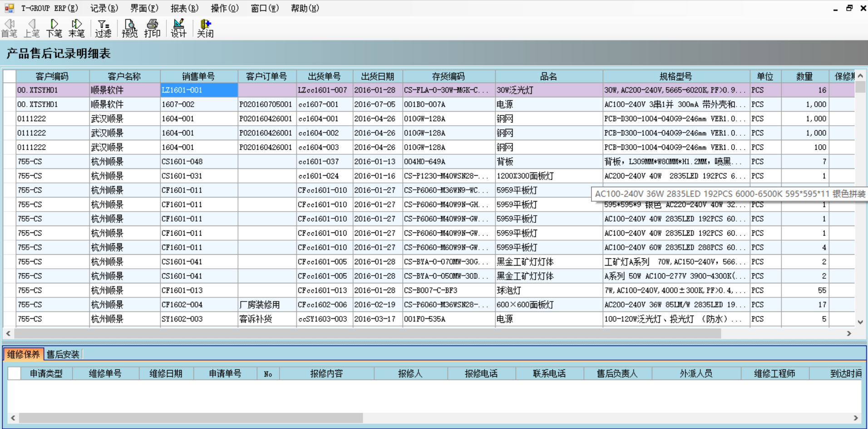The width and height of the screenshot is (868, 429).
Task: Print the report with 打印
Action: click(x=152, y=28)
